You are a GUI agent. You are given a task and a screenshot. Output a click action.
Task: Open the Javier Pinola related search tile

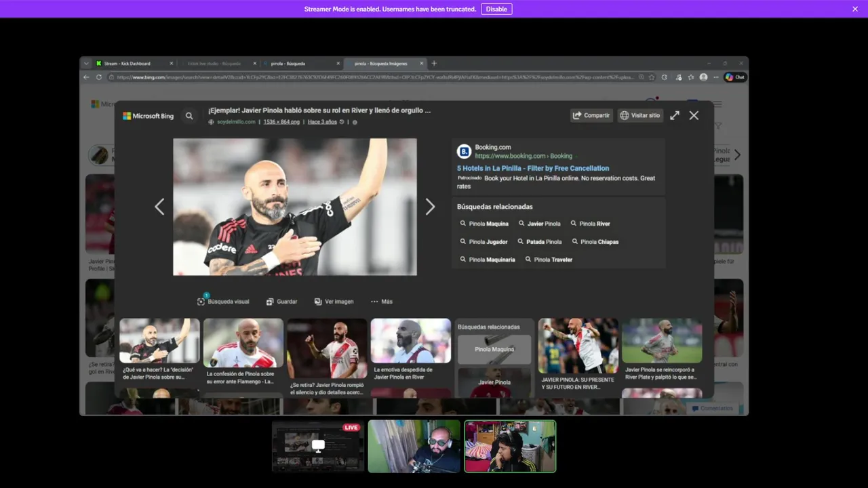pos(494,383)
